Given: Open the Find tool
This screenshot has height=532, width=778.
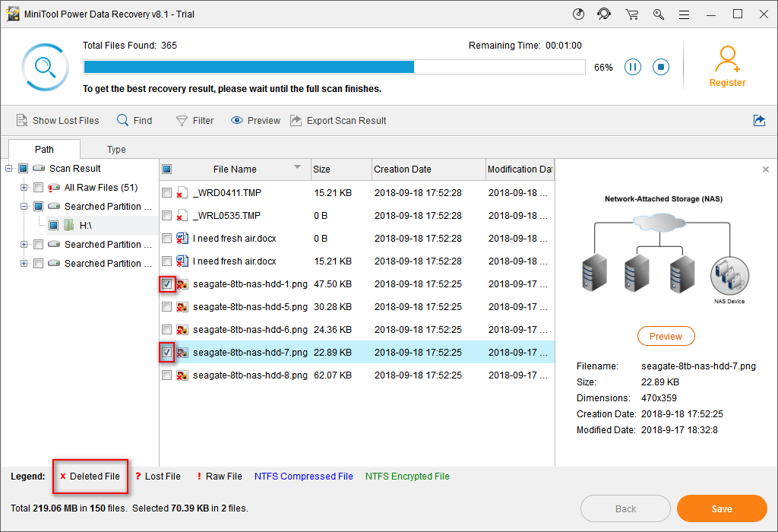Looking at the screenshot, I should (x=134, y=121).
